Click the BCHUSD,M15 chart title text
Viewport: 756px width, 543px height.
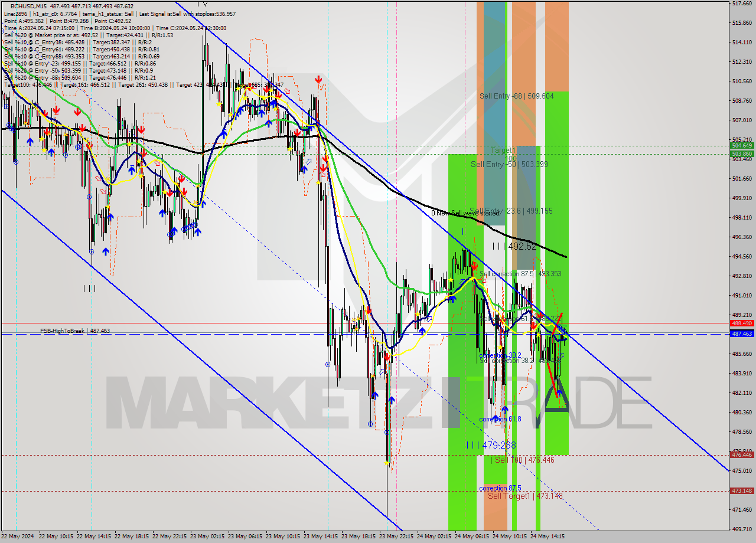coord(27,6)
